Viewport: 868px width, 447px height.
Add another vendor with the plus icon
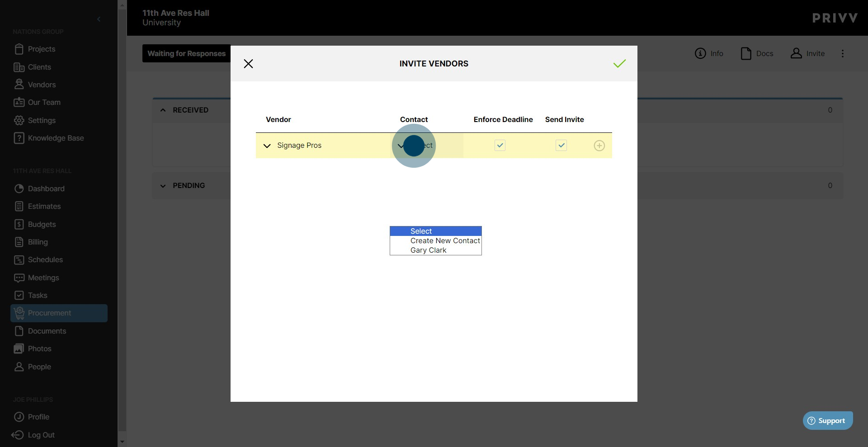pyautogui.click(x=599, y=146)
